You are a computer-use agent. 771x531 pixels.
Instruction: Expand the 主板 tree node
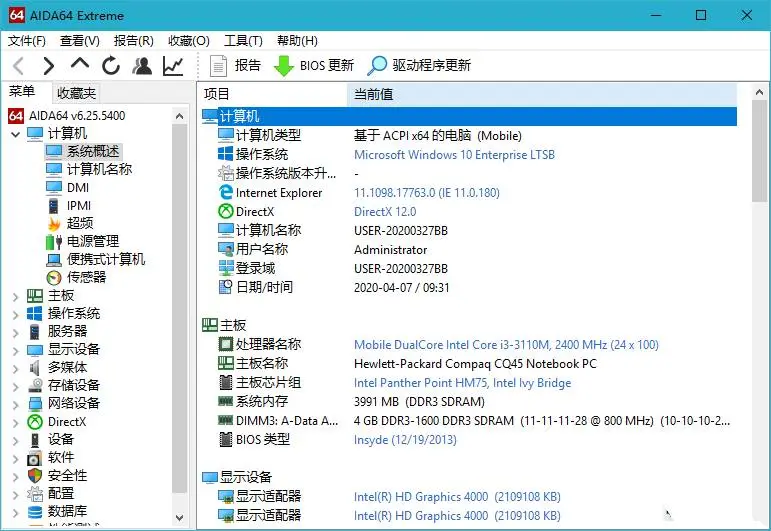point(15,296)
